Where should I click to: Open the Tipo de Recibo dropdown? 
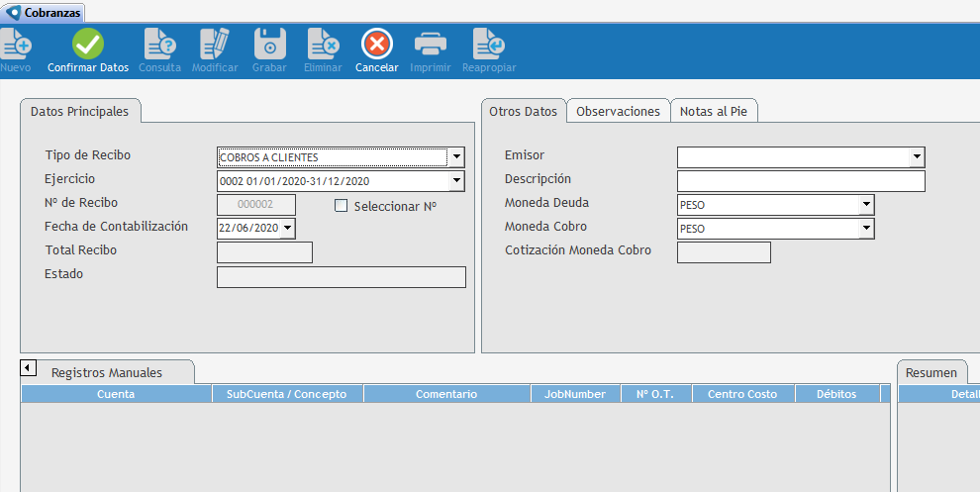456,157
